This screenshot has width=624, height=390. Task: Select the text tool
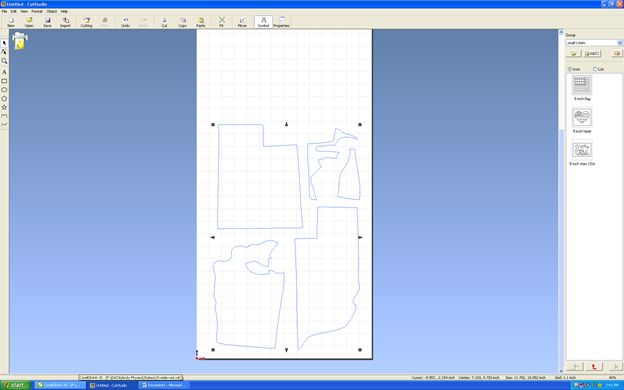point(4,72)
